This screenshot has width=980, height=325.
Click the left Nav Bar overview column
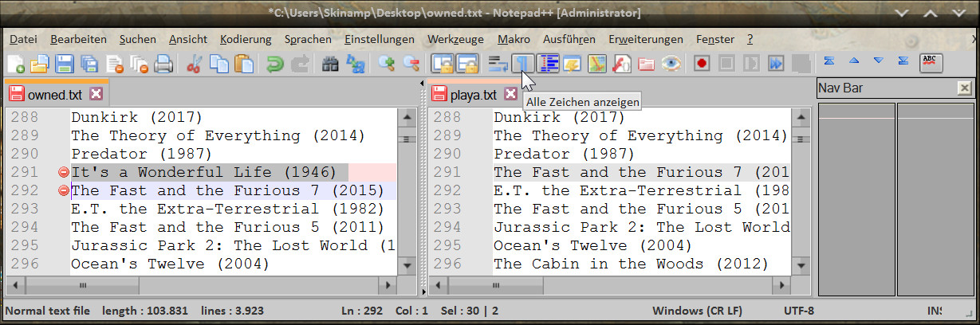(856, 199)
